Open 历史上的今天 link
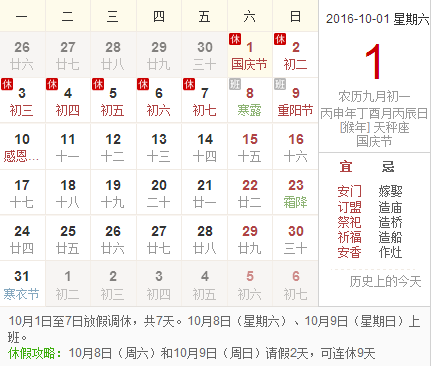 [x=385, y=282]
